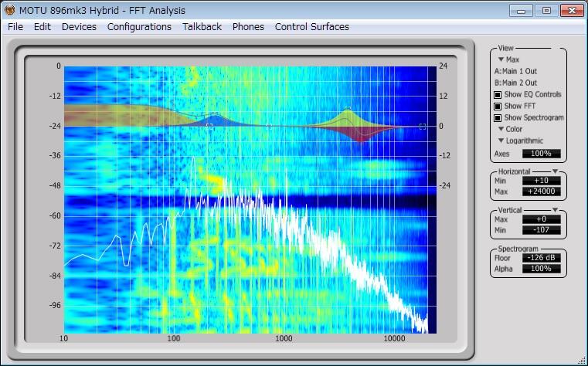
Task: Close the FFT Analysis window
Action: 572,11
